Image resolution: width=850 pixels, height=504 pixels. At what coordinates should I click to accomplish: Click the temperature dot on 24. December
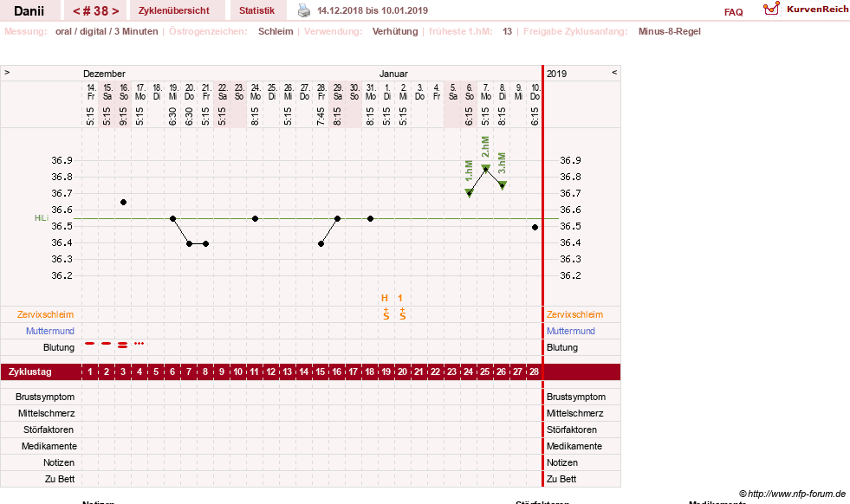point(255,219)
